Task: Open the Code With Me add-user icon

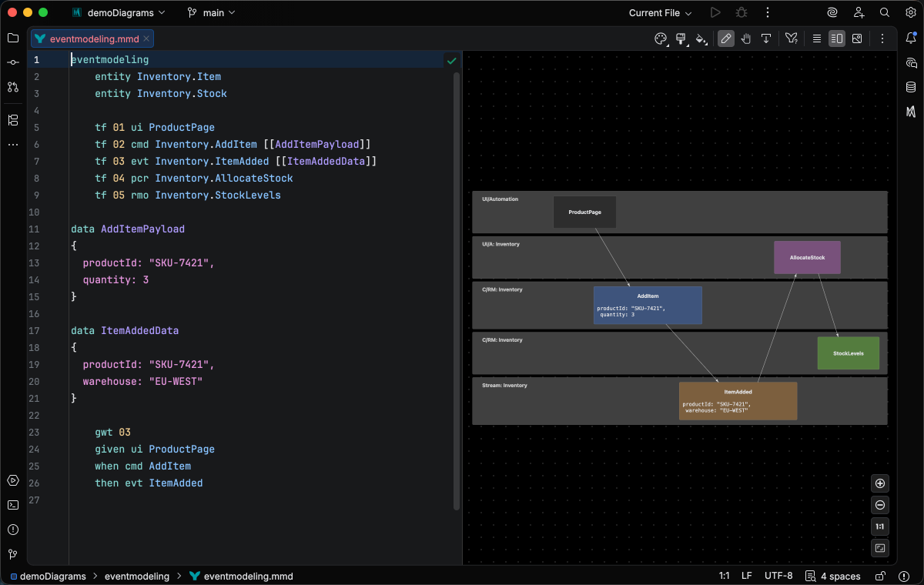Action: pyautogui.click(x=859, y=12)
